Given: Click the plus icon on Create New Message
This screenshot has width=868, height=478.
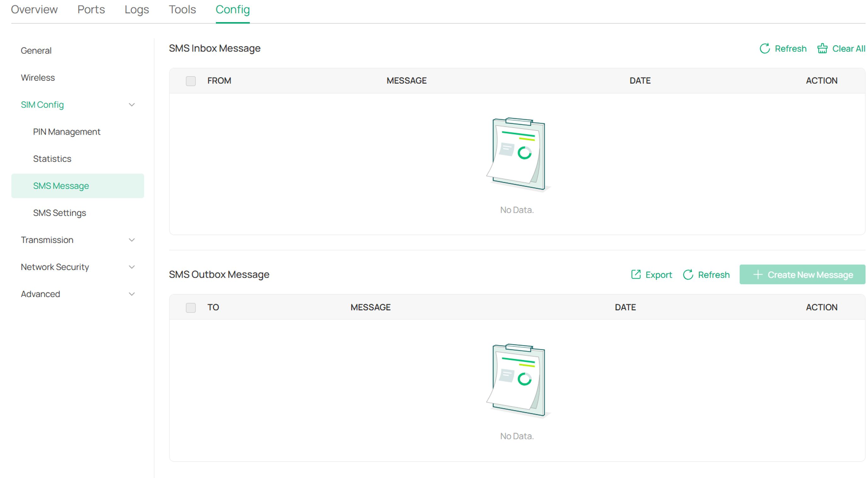Looking at the screenshot, I should click(757, 274).
